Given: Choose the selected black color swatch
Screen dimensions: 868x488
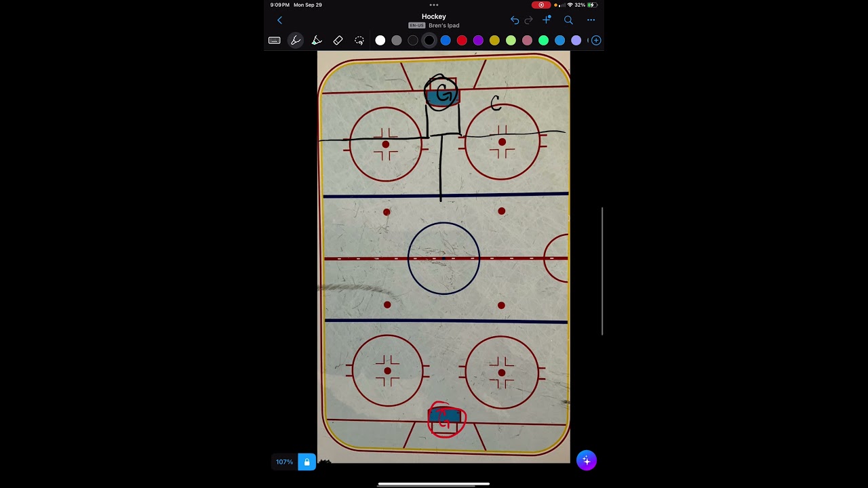Looking at the screenshot, I should [x=429, y=41].
